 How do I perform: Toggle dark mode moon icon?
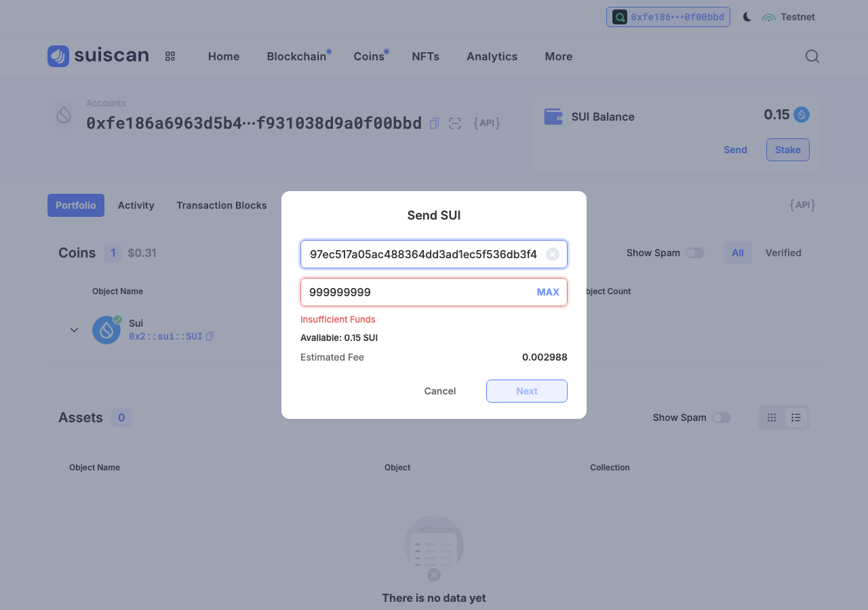coord(747,17)
